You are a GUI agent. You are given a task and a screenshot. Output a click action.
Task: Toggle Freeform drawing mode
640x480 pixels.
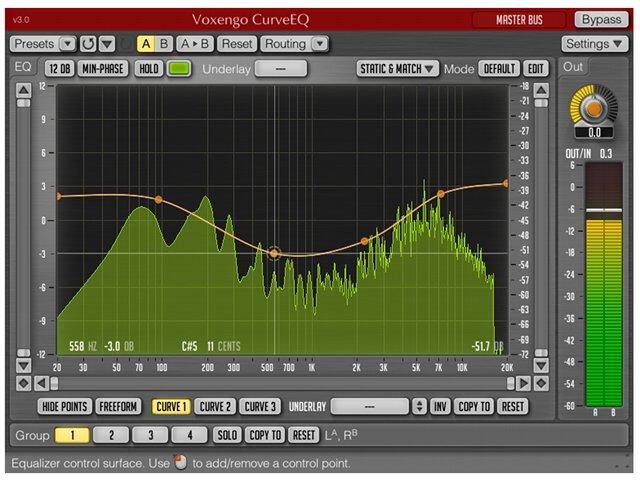click(x=118, y=407)
